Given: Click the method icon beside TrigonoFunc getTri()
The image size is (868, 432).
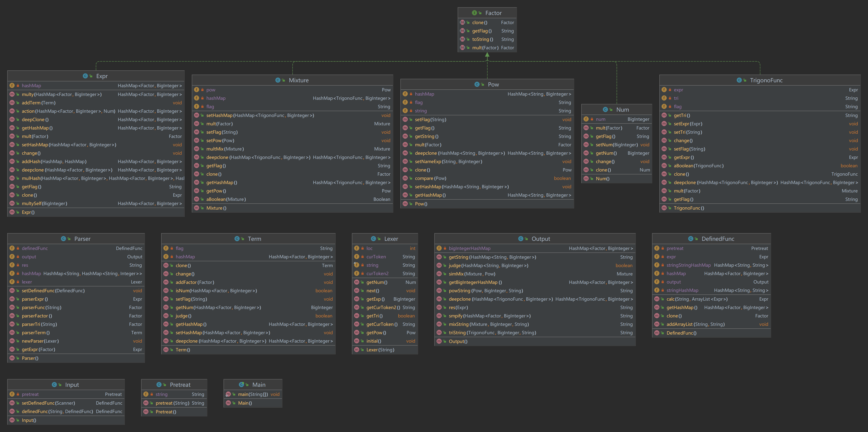Looking at the screenshot, I should click(664, 115).
